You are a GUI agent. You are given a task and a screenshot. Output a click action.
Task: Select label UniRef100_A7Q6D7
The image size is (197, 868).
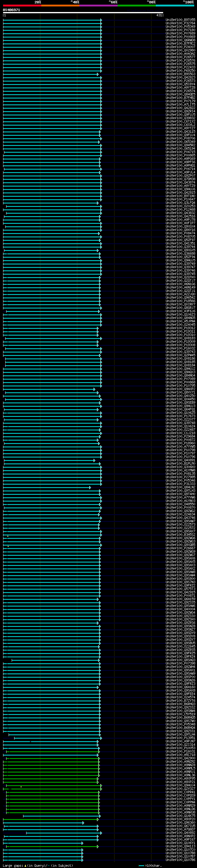[180, 829]
